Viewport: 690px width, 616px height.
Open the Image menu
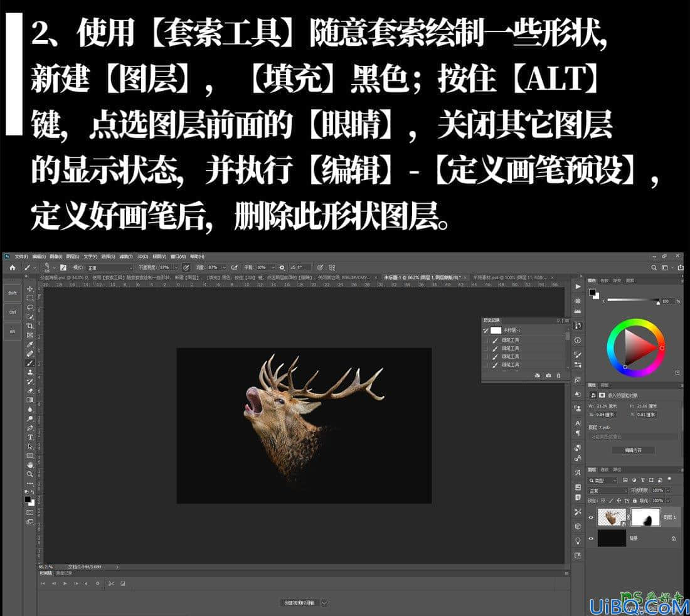[x=55, y=256]
